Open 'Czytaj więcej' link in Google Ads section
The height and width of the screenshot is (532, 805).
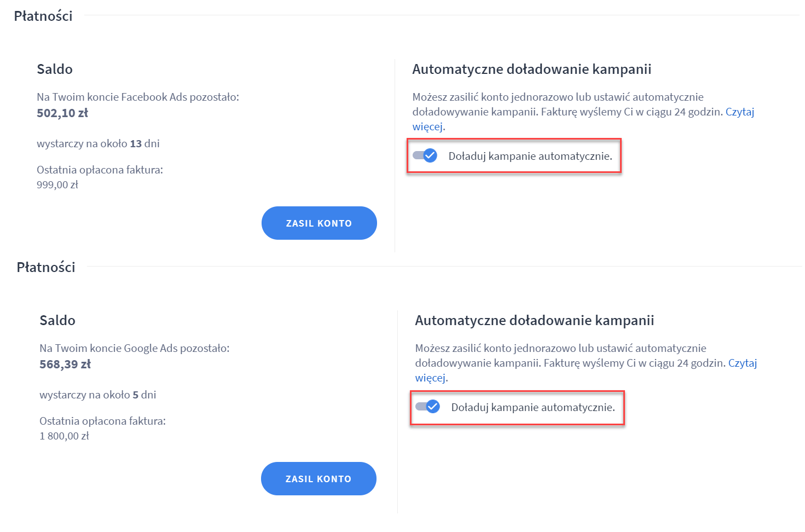click(742, 363)
